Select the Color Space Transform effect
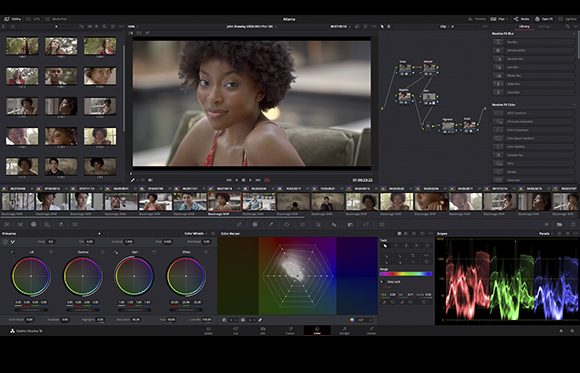Image resolution: width=580 pixels, height=373 pixels. tap(533, 138)
